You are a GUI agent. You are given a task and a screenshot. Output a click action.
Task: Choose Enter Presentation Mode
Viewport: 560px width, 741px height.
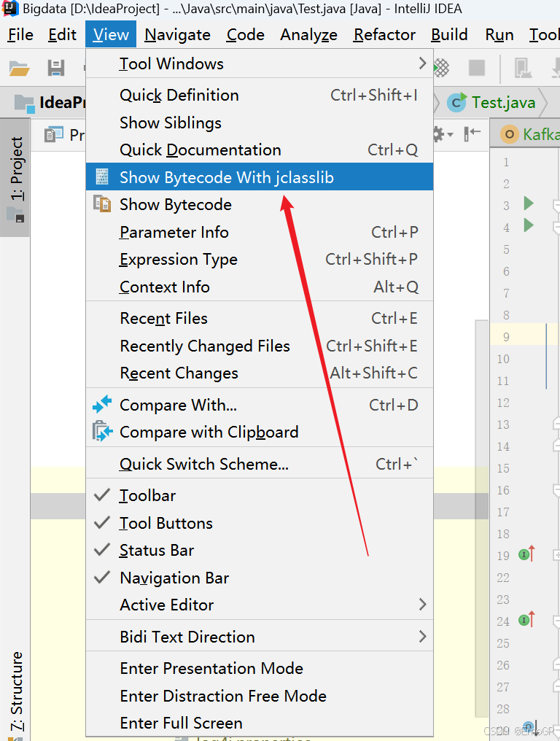point(259,668)
